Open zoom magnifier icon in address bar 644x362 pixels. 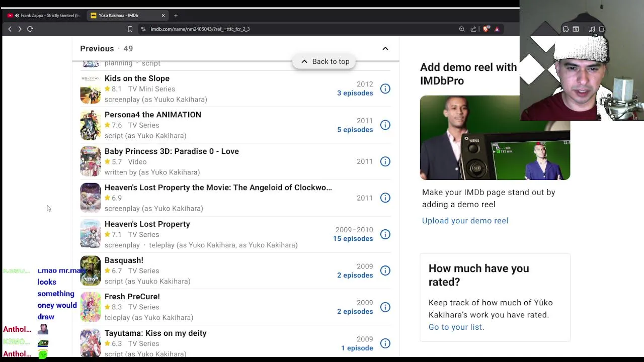tap(462, 29)
